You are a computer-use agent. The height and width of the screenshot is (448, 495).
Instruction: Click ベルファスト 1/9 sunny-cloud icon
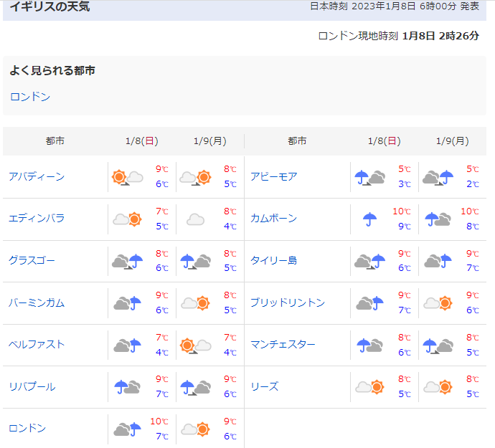click(x=195, y=345)
